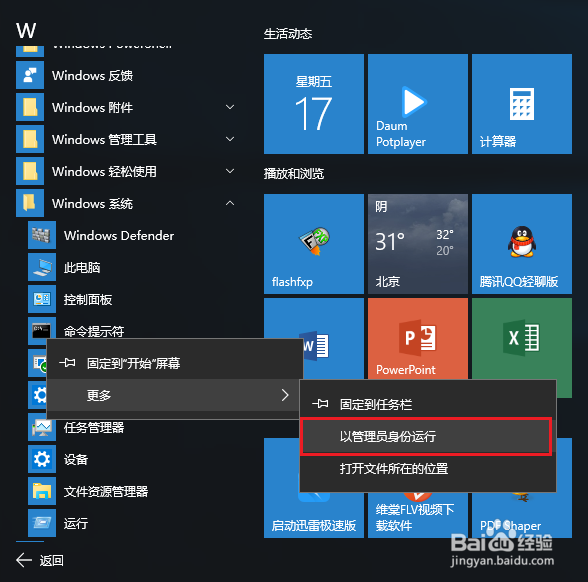Click the Windows 附件 folder icon

[x=30, y=107]
